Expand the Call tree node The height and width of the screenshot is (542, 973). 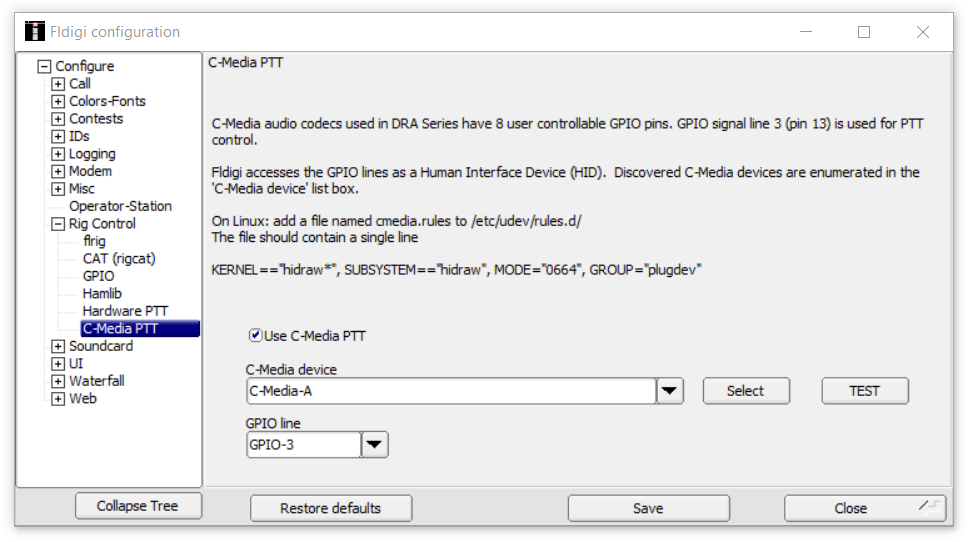pos(58,84)
